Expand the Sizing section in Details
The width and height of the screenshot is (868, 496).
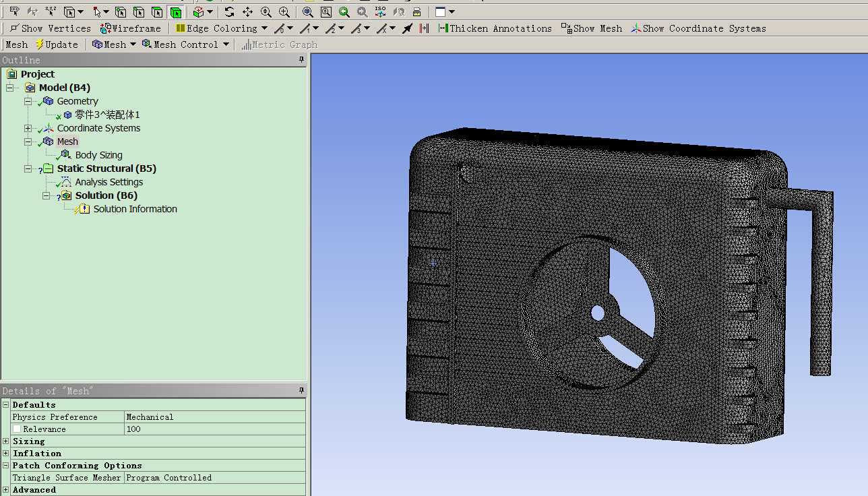(6, 441)
